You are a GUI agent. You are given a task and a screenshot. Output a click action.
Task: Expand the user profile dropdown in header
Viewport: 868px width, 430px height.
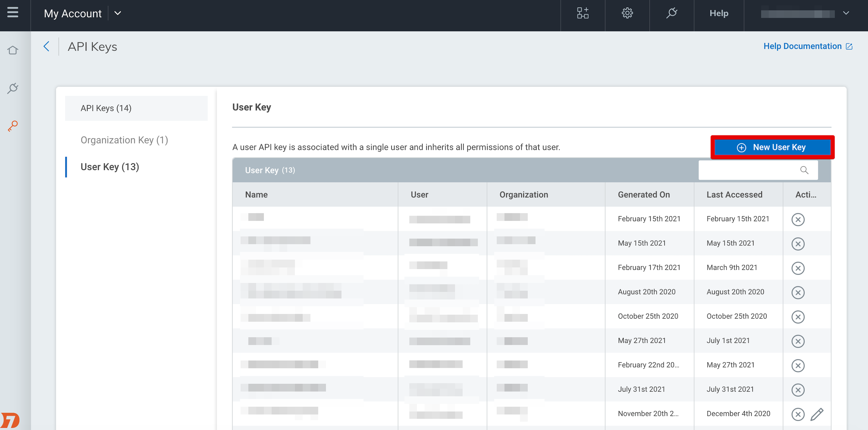tap(846, 13)
